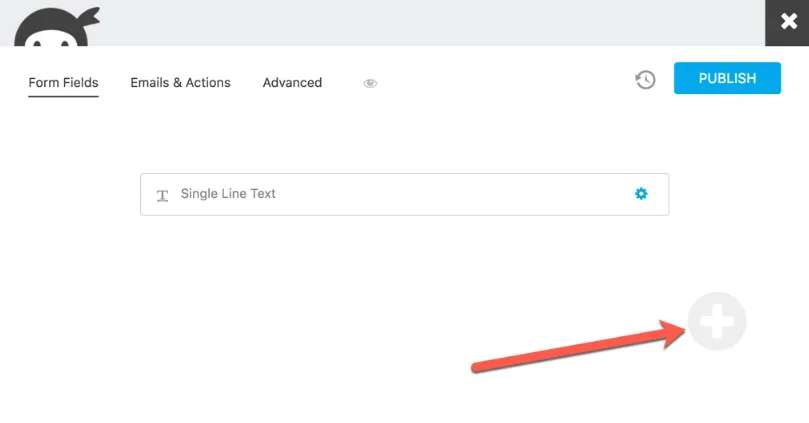Select the text type T icon
Viewport: 809px width, 423px height.
(x=162, y=196)
